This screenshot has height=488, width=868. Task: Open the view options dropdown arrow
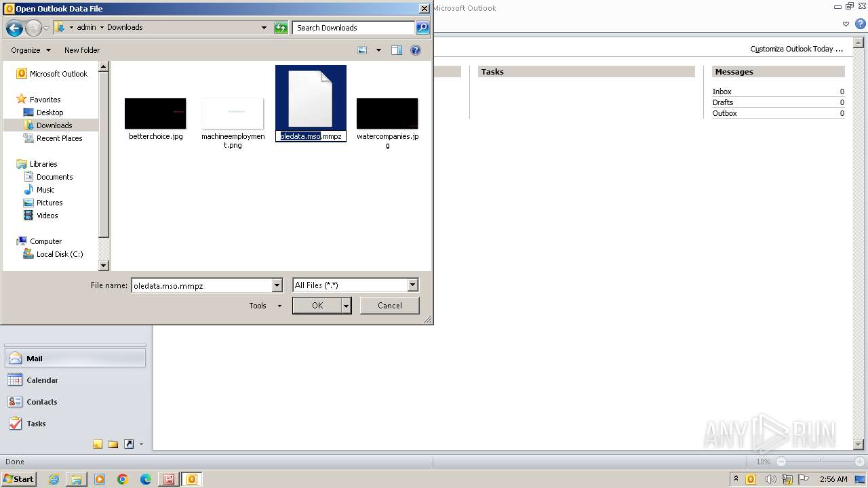click(378, 50)
